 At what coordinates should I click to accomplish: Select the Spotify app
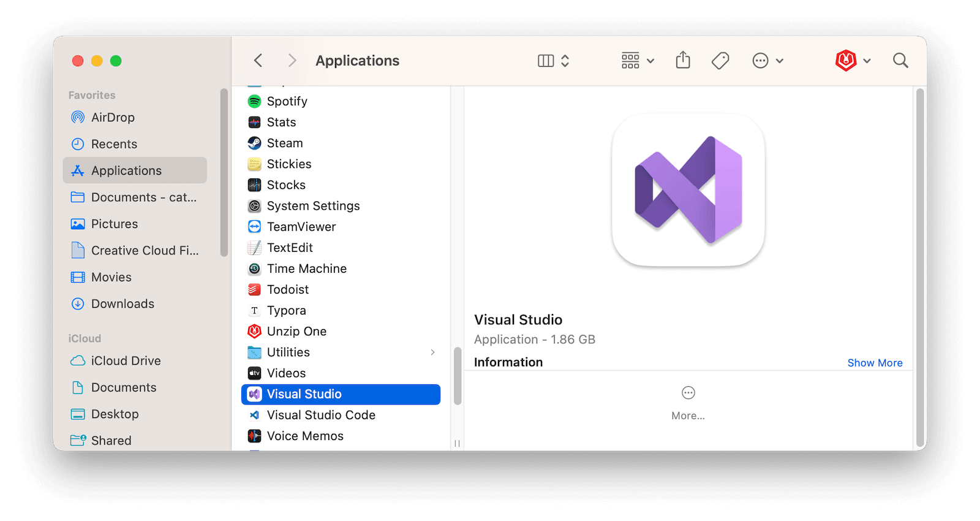pos(341,101)
